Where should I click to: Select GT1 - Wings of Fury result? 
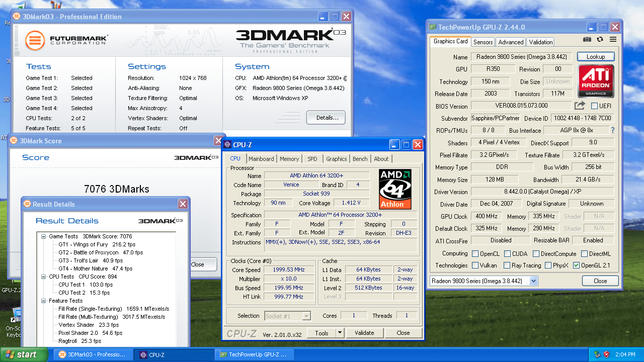pos(97,244)
